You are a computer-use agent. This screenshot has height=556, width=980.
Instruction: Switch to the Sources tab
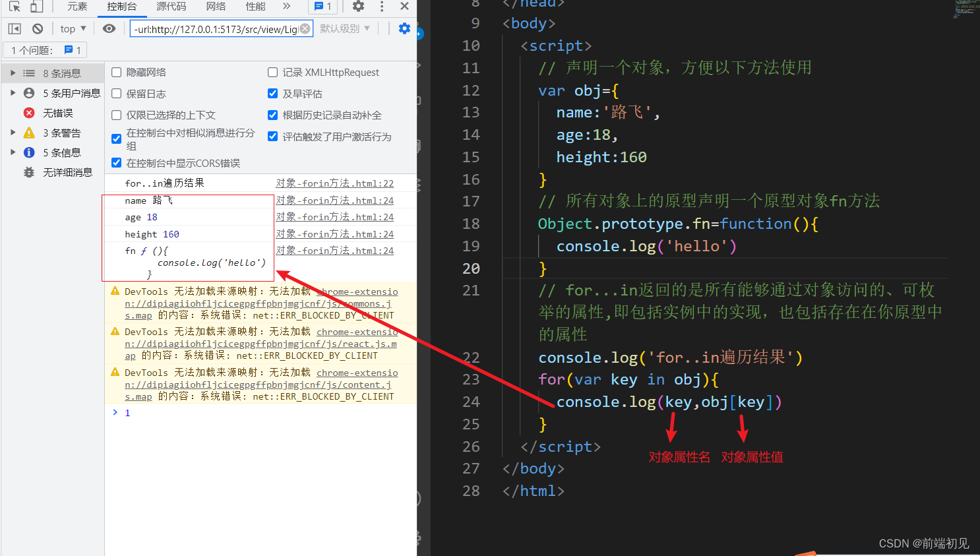[171, 6]
